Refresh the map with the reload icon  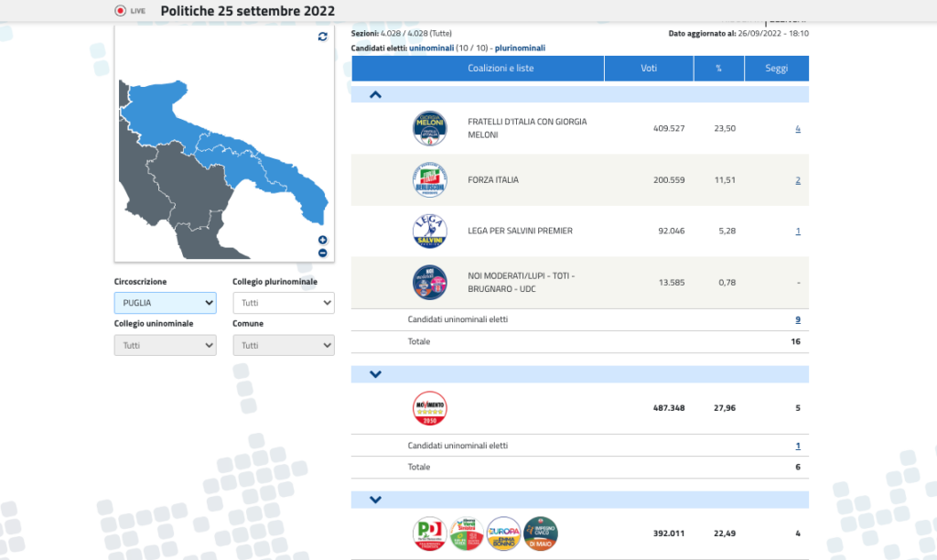323,37
